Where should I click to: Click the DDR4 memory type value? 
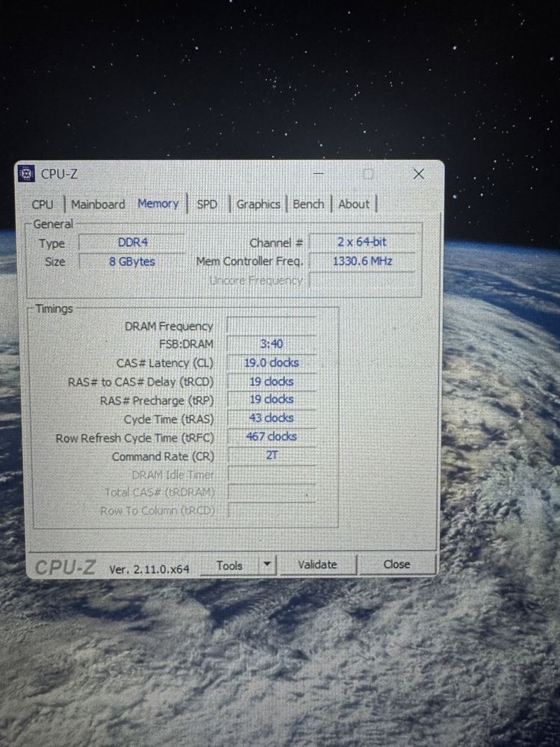pyautogui.click(x=132, y=243)
